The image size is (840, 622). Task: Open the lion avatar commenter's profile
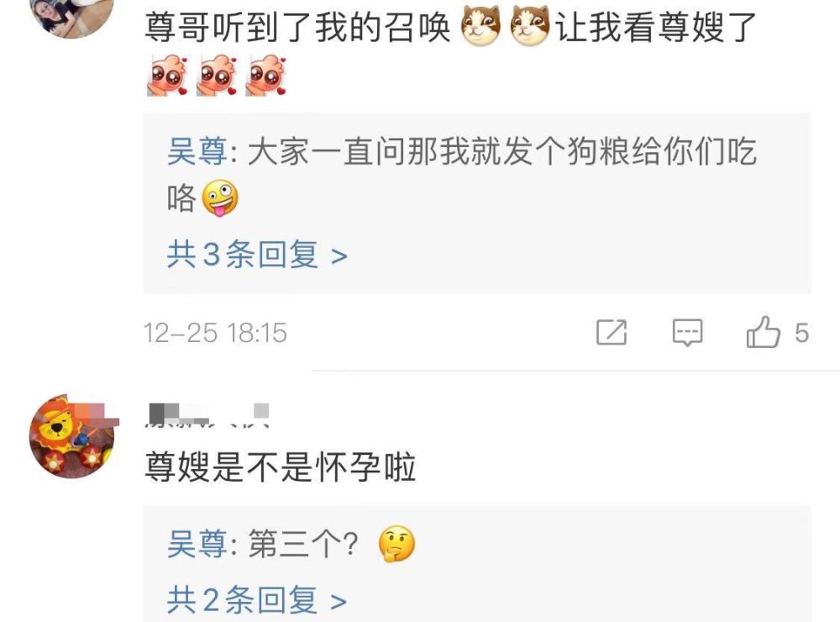[x=72, y=435]
